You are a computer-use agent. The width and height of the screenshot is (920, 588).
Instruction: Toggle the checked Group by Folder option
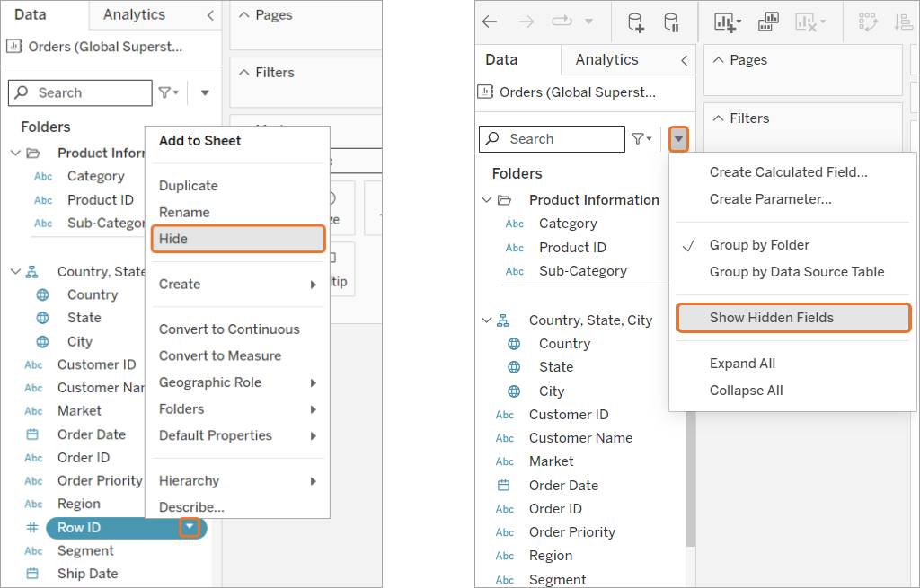tap(759, 245)
